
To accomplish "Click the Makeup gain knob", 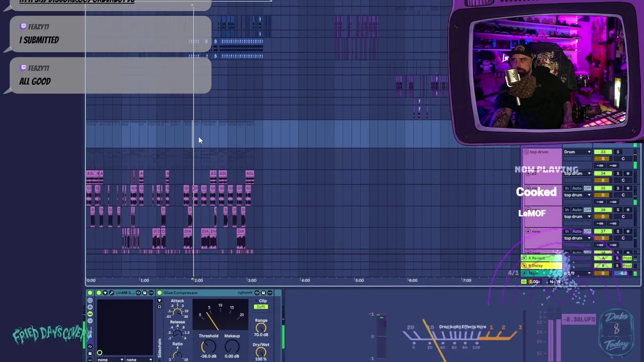I will pyautogui.click(x=232, y=346).
